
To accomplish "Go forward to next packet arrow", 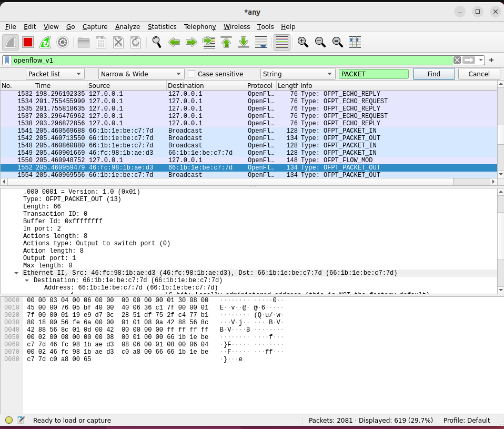I will point(191,42).
